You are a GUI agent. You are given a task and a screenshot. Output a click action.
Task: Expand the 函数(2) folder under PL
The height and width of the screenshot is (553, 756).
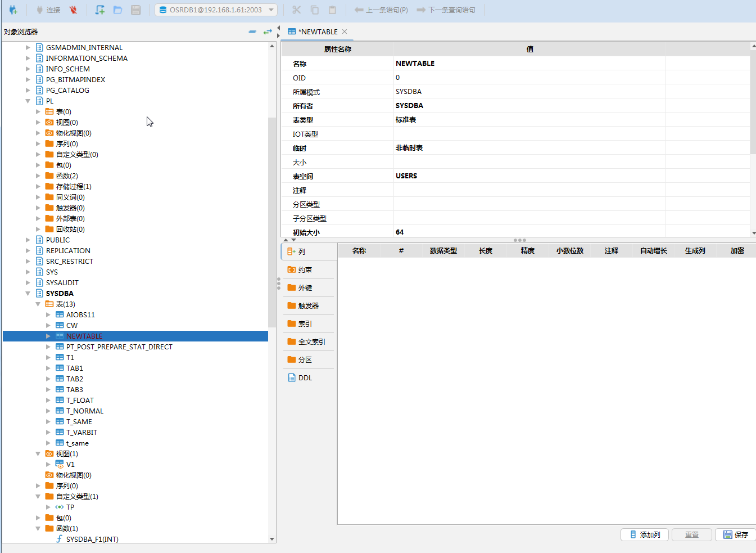38,176
